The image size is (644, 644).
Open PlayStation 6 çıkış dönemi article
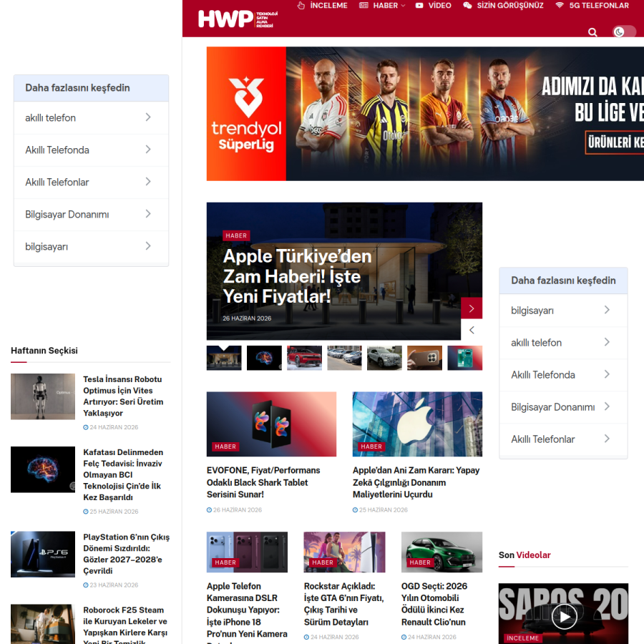coord(126,554)
